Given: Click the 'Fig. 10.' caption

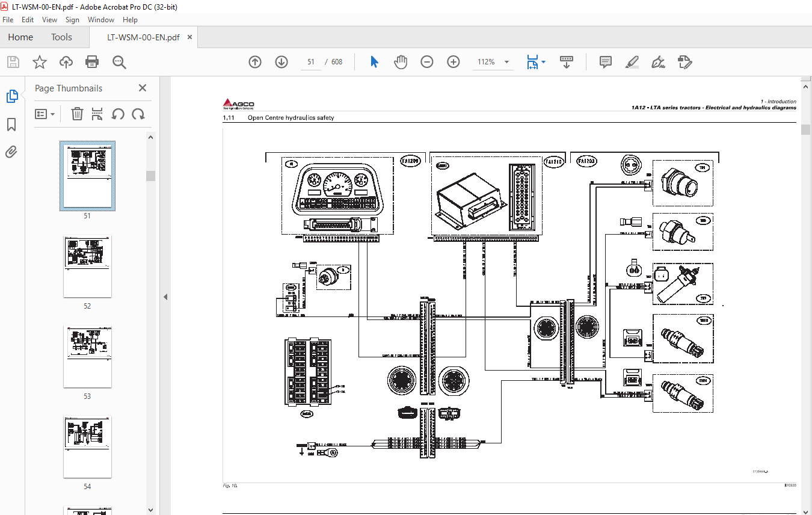Looking at the screenshot, I should pos(230,485).
